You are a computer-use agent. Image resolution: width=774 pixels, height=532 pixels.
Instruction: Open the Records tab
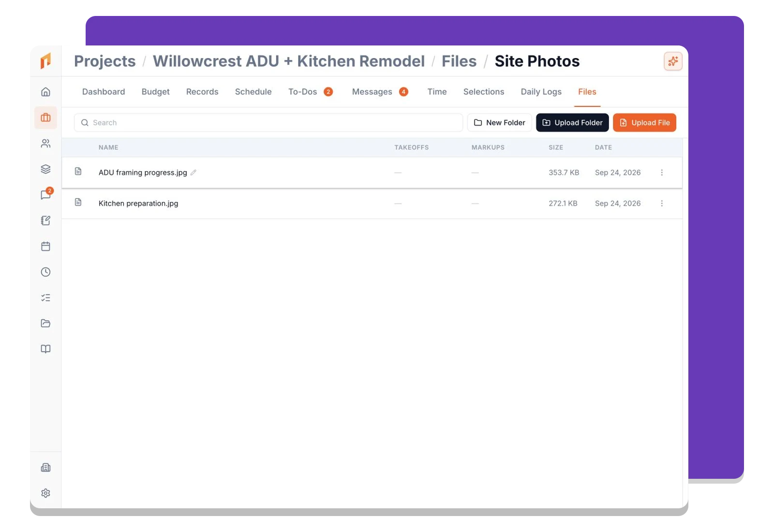coord(202,92)
